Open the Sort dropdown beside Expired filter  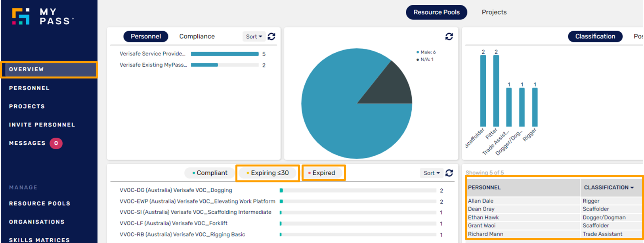431,173
